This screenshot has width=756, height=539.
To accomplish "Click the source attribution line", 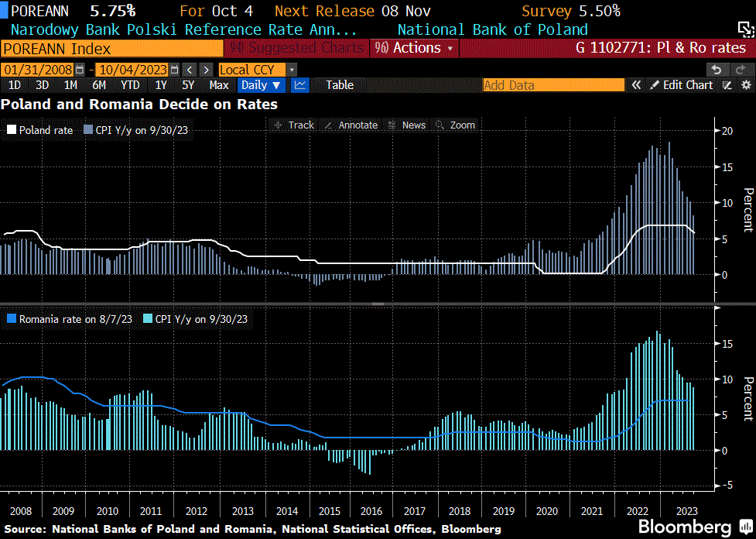I will pyautogui.click(x=252, y=530).
